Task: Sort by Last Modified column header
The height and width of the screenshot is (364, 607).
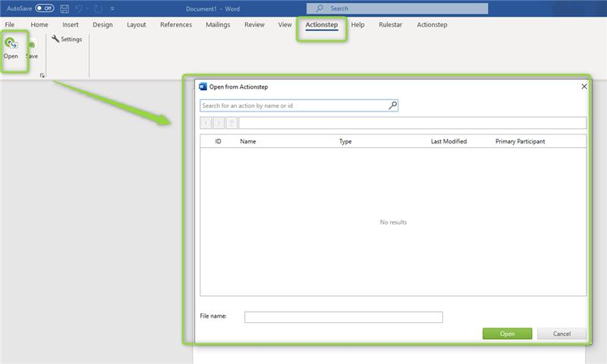Action: point(448,142)
